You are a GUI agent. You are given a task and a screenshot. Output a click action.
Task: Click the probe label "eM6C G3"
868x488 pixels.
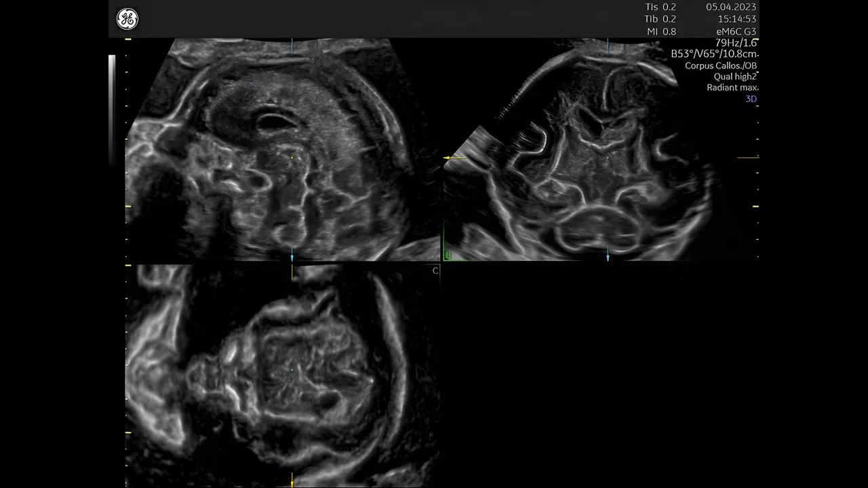pos(736,31)
